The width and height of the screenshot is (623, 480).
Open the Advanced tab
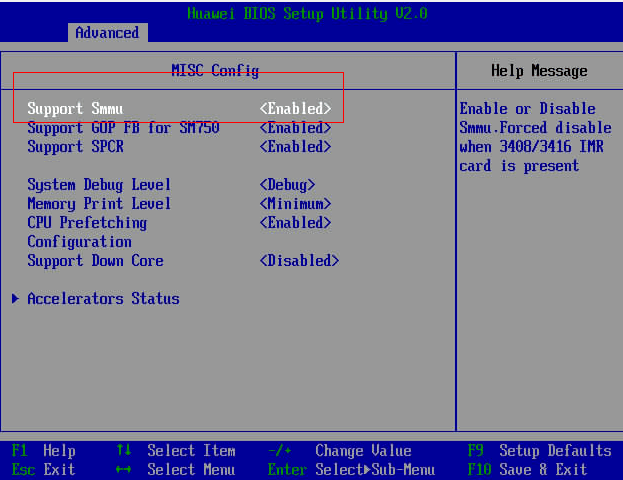[108, 33]
